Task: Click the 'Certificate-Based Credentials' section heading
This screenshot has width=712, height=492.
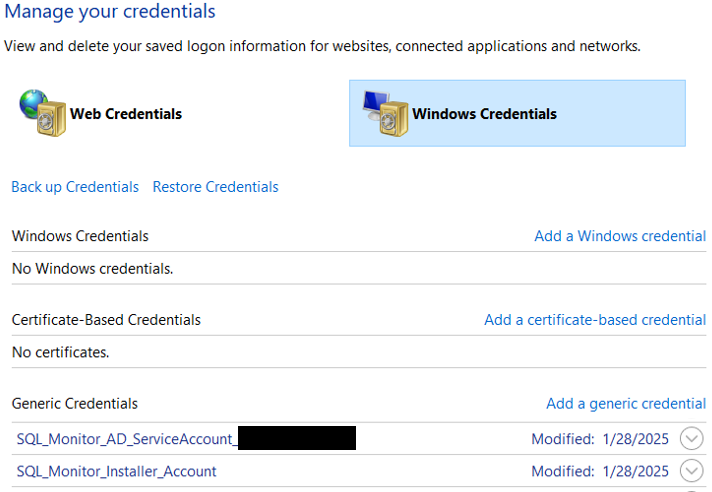Action: click(x=106, y=320)
